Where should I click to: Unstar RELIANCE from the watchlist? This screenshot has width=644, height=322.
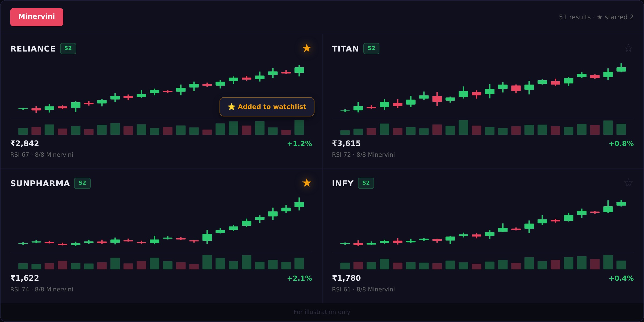(x=307, y=48)
